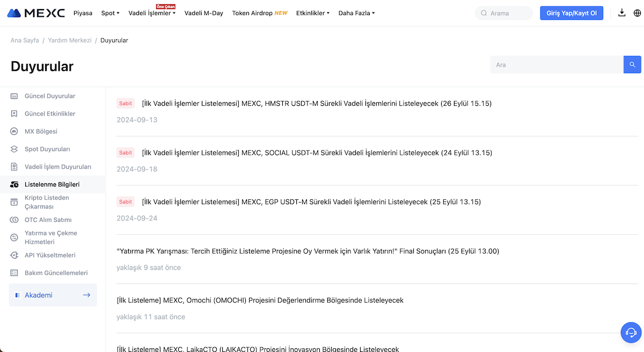Open the Daha Fazla dropdown
The image size is (644, 352).
coord(356,13)
